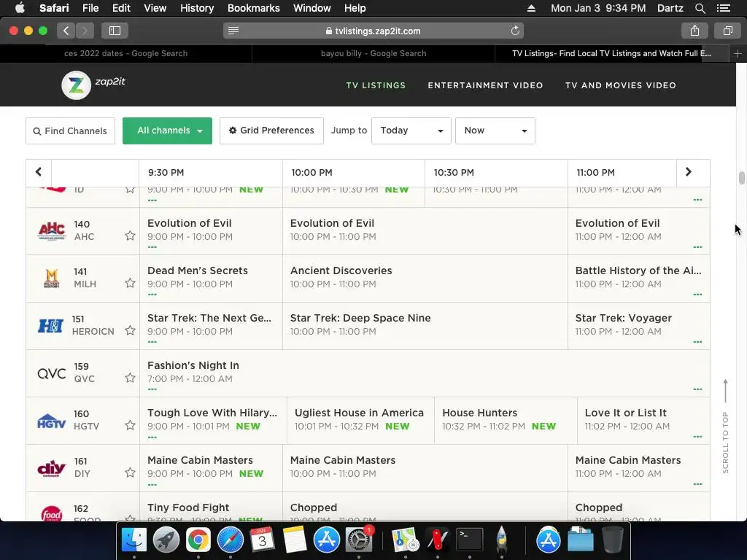Open House Hunters listing
The image size is (747, 560).
click(506, 421)
